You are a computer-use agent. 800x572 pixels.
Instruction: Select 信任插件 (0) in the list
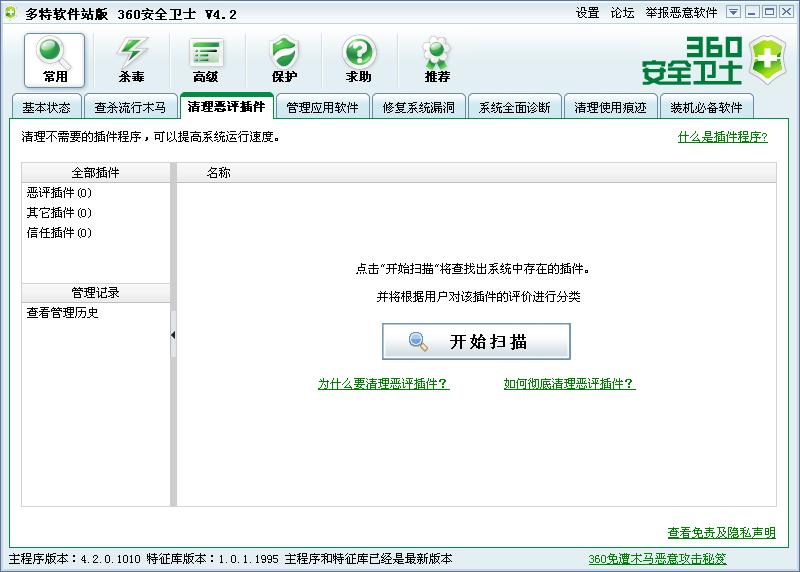(x=59, y=233)
